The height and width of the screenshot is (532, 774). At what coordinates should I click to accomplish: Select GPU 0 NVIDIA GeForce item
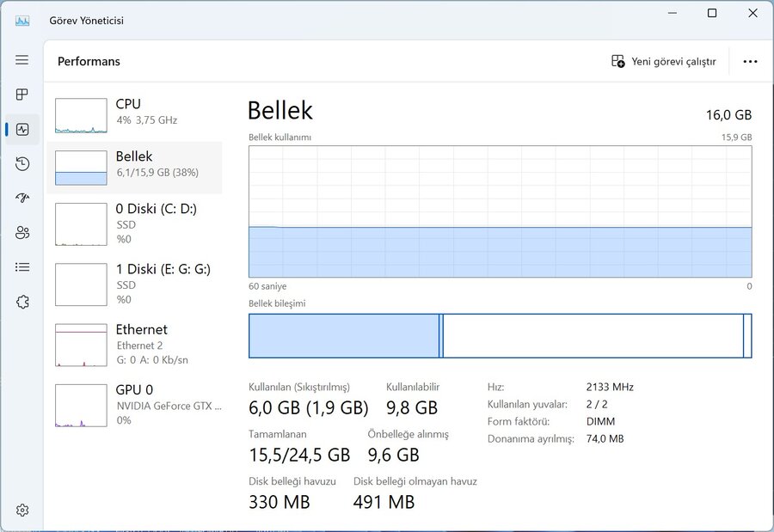coord(134,405)
